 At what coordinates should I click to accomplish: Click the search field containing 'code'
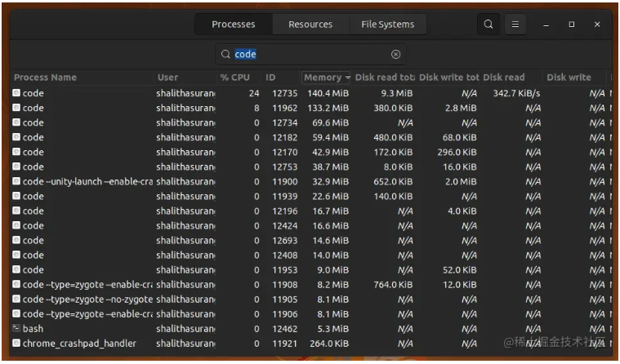(310, 55)
